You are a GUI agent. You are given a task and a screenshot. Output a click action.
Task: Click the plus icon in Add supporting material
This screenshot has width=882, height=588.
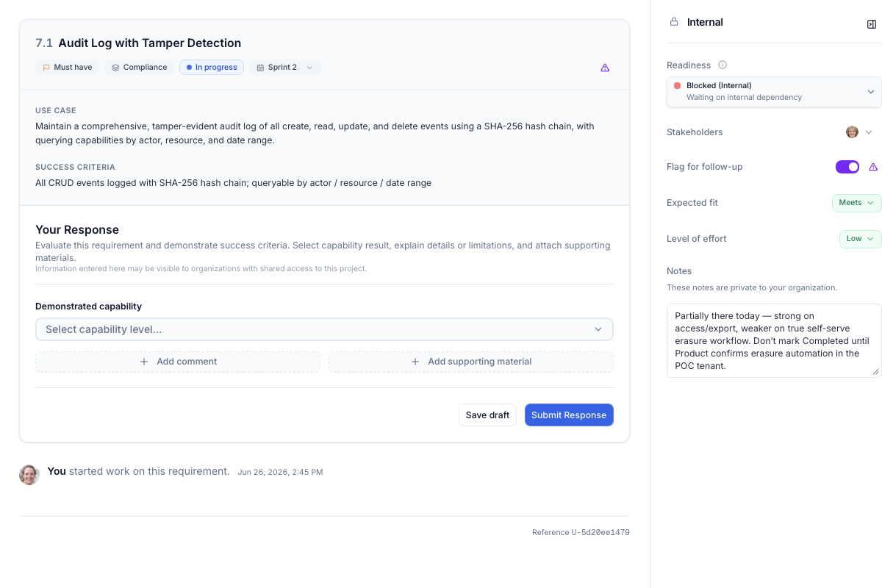point(415,362)
